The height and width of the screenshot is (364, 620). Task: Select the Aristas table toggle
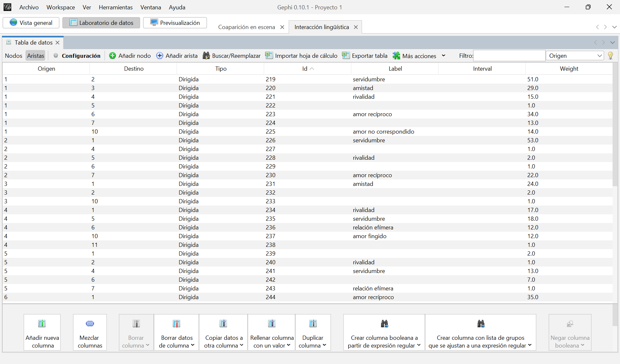coord(36,56)
